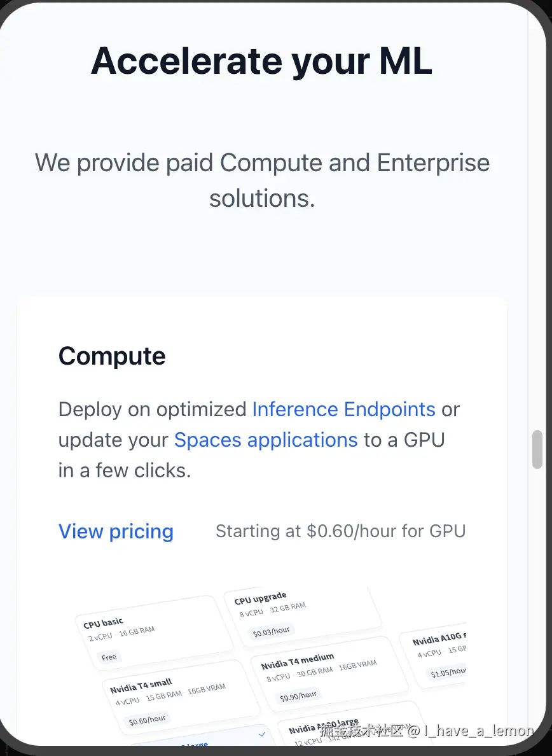552x756 pixels.
Task: Click the blue checkmark on selected card
Action: tap(262, 734)
